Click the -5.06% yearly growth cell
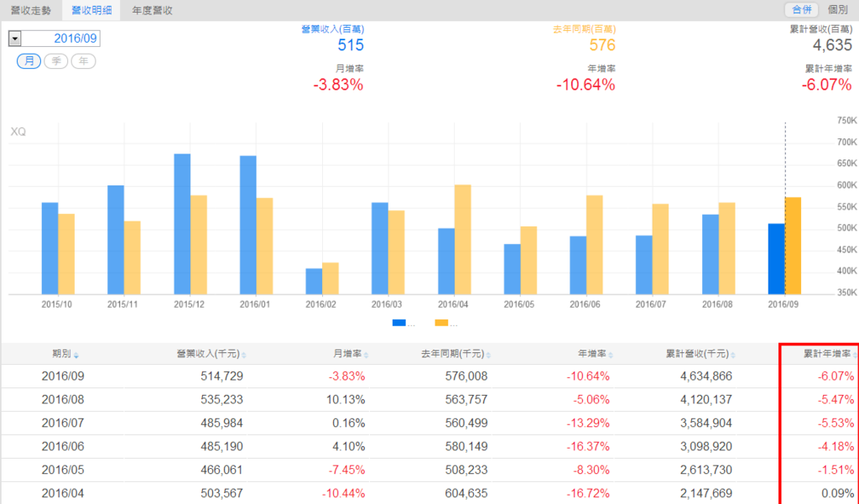This screenshot has width=859, height=504. [591, 400]
